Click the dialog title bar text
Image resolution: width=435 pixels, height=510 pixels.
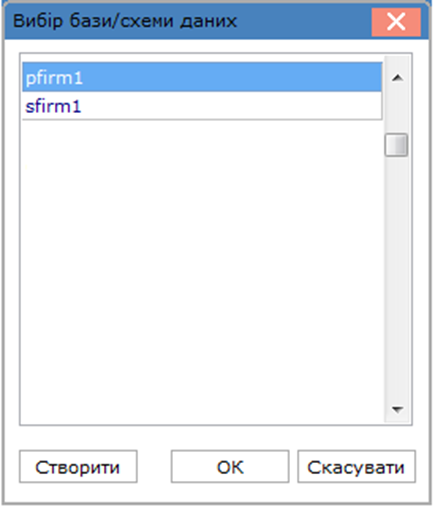(x=125, y=21)
